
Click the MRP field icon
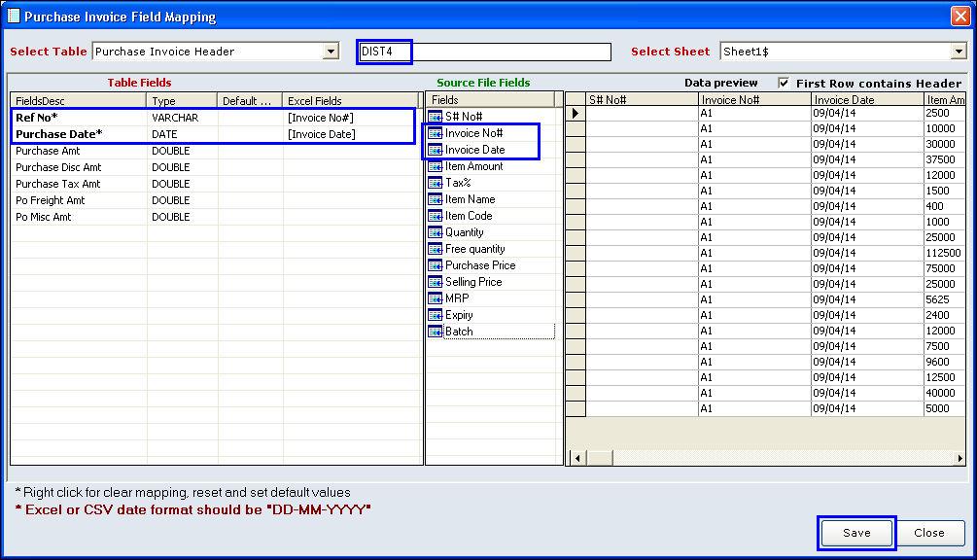pos(435,298)
